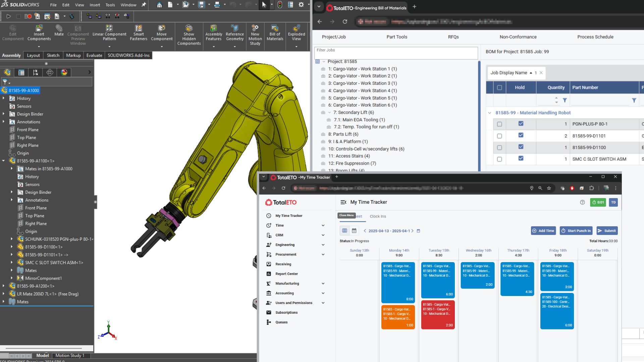Collapse the 81585-99-A1100<1> tree node
Viewport: 644px width, 362px height.
coord(3,161)
